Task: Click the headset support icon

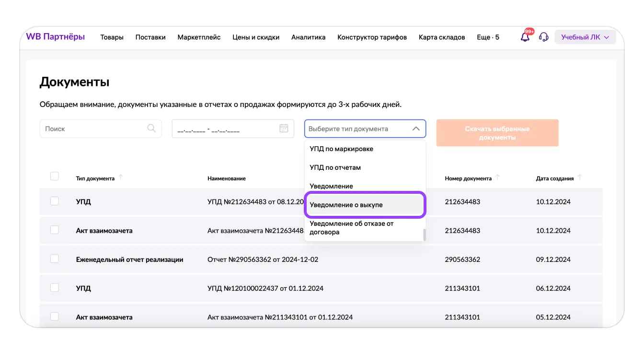Action: [x=543, y=37]
